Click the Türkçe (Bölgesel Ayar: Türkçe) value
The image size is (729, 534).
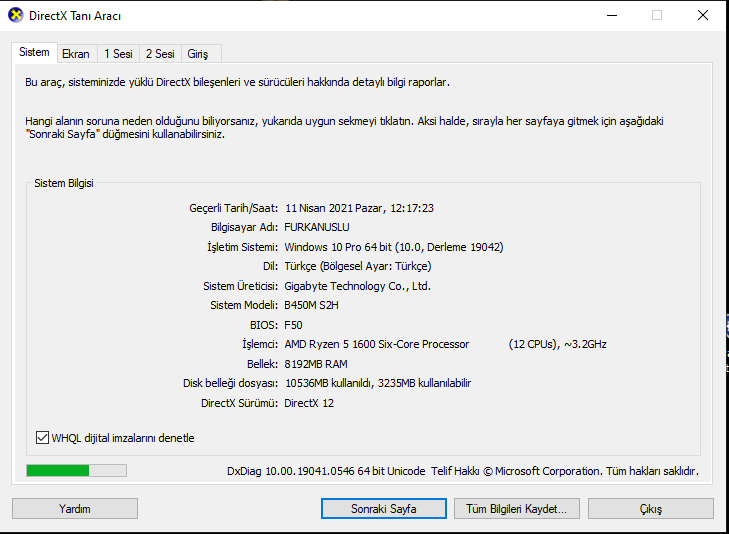coord(358,266)
